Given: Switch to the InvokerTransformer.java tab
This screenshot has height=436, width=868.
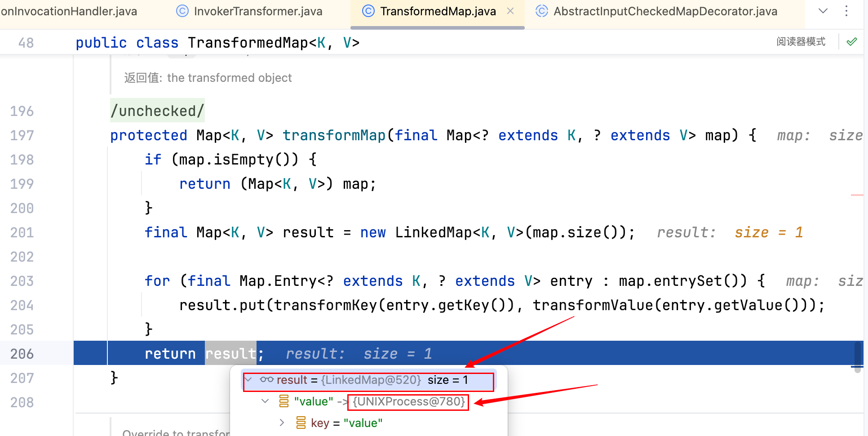Looking at the screenshot, I should 258,11.
